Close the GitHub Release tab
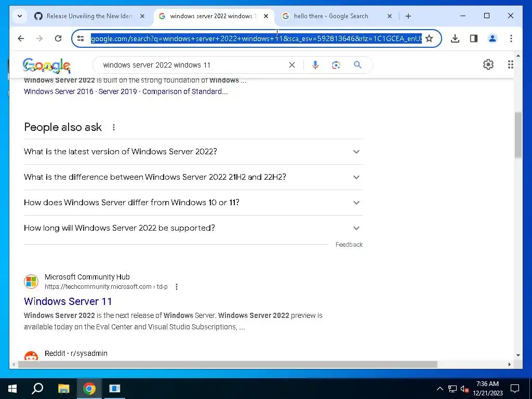Viewport: 532px width, 399px height. tap(142, 16)
